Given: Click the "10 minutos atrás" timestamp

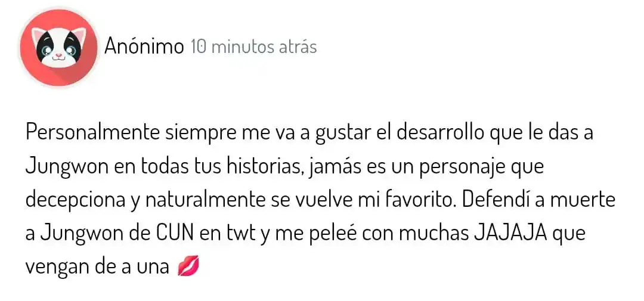Looking at the screenshot, I should click(x=254, y=48).
